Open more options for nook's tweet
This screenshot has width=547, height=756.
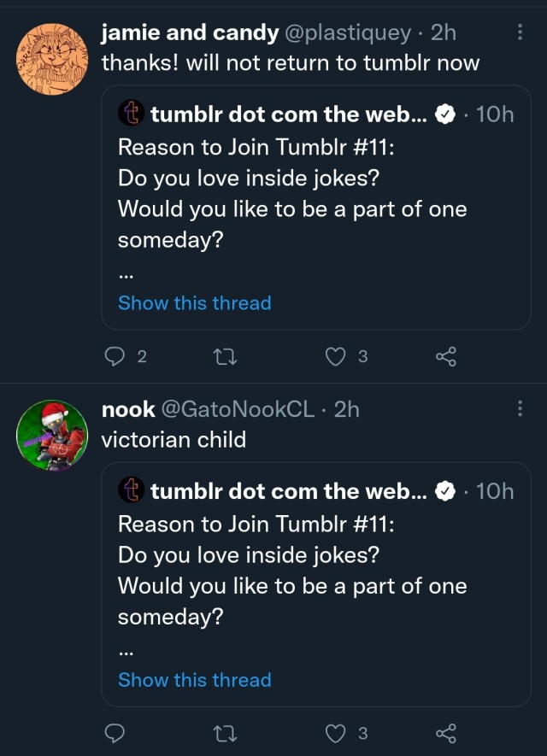521,409
